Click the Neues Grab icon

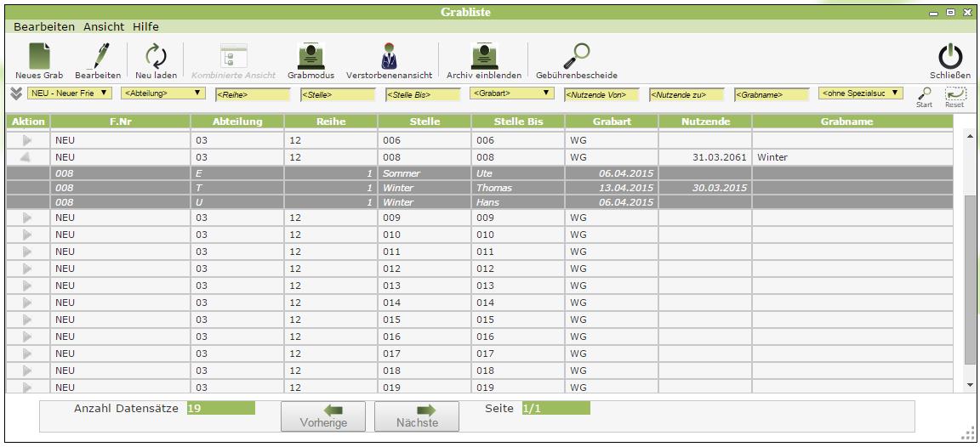point(39,58)
